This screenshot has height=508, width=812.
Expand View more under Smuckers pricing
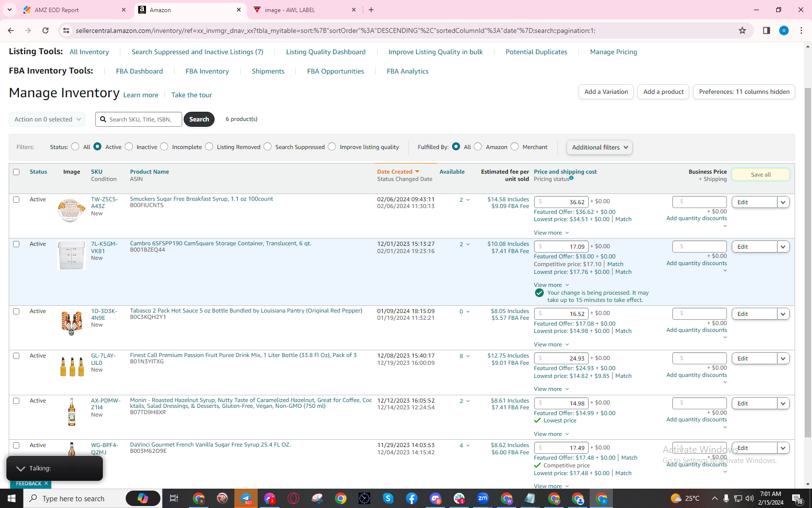[551, 233]
